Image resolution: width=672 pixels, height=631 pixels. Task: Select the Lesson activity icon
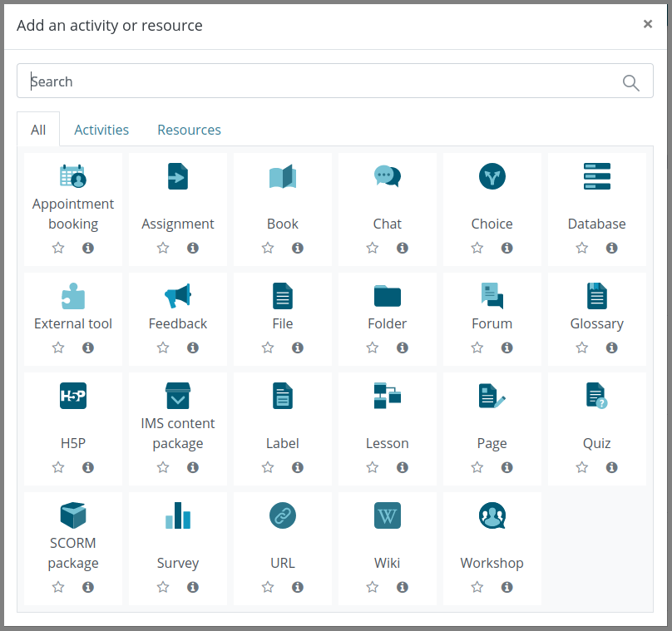click(x=387, y=396)
